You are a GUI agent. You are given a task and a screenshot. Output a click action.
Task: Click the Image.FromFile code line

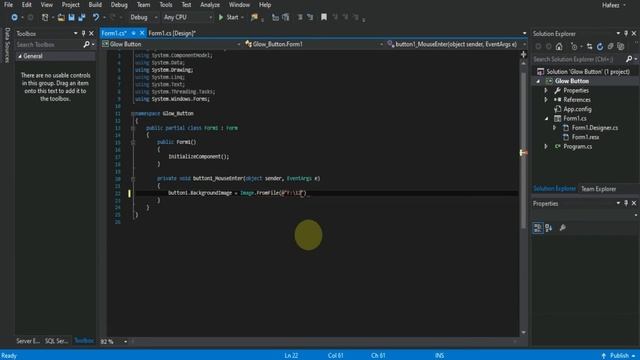tap(238, 193)
